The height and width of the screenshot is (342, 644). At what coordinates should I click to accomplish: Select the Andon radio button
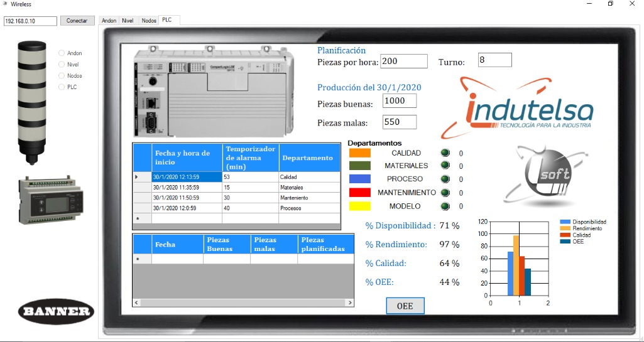pyautogui.click(x=62, y=53)
